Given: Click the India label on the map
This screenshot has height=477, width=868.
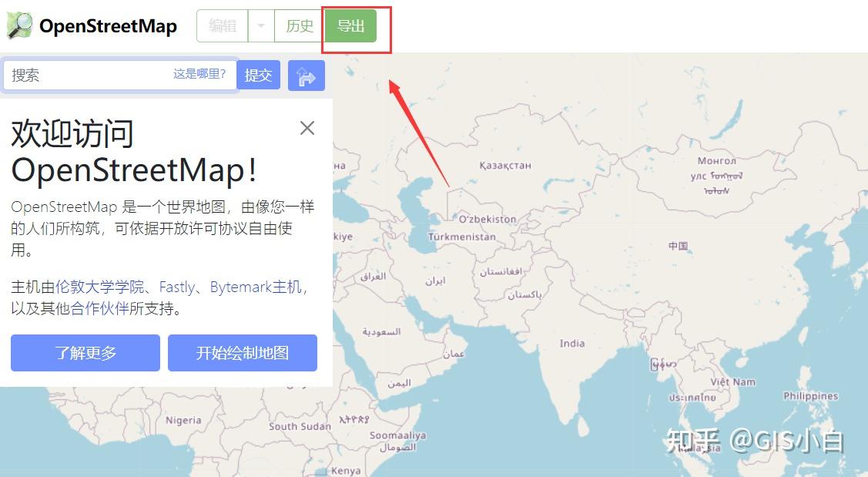Looking at the screenshot, I should (571, 344).
